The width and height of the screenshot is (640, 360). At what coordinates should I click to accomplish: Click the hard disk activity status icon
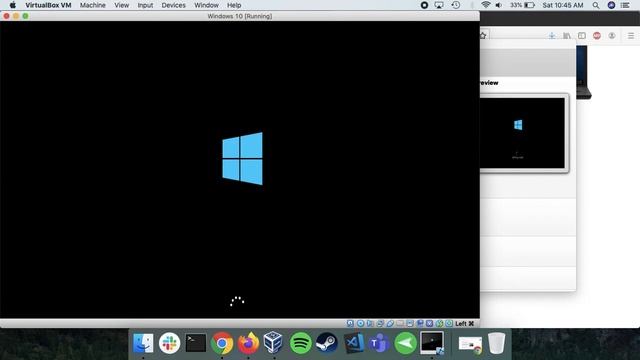[x=350, y=323]
